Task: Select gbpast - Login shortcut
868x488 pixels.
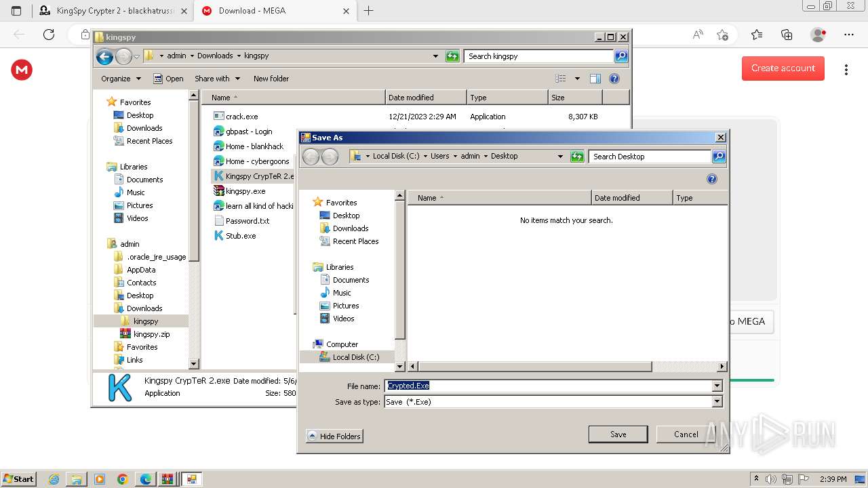Action: [243, 131]
